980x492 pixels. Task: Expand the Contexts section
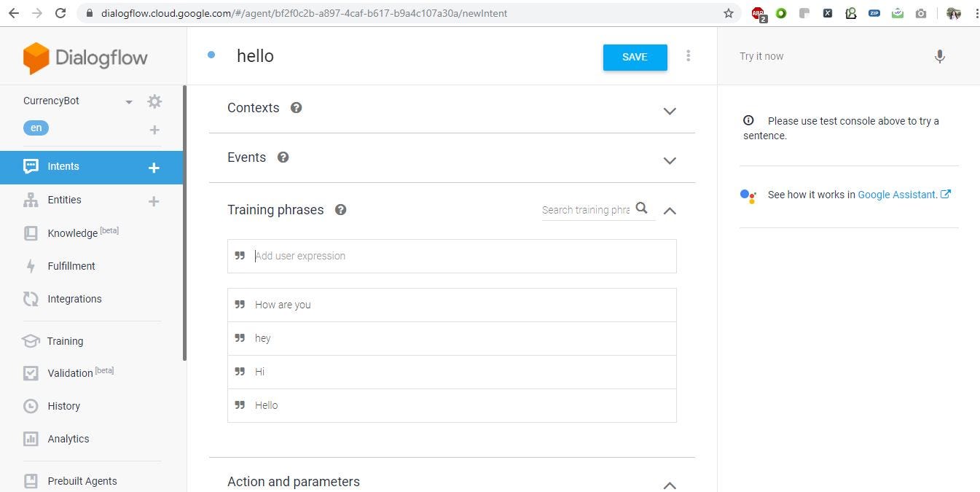pos(669,111)
